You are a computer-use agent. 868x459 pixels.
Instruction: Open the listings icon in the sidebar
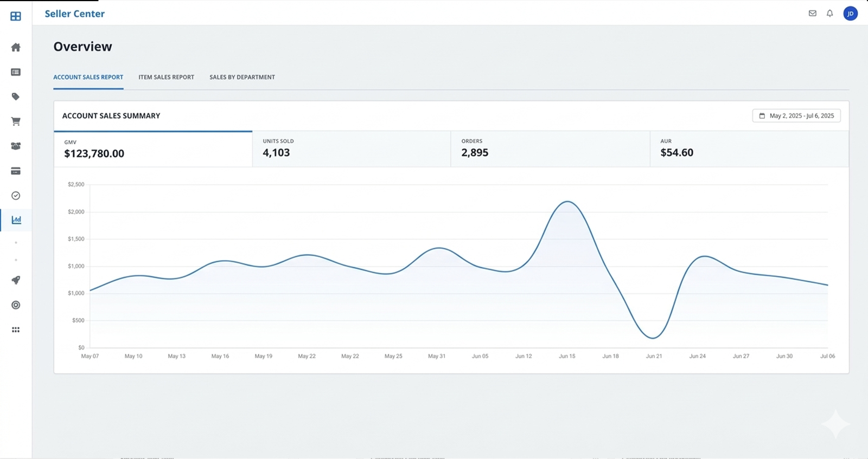click(x=16, y=72)
